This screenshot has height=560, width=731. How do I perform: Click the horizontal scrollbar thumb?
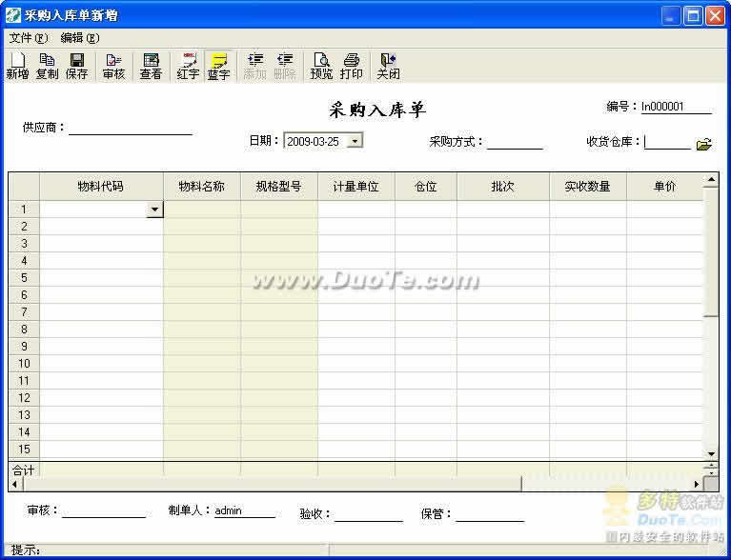point(272,484)
